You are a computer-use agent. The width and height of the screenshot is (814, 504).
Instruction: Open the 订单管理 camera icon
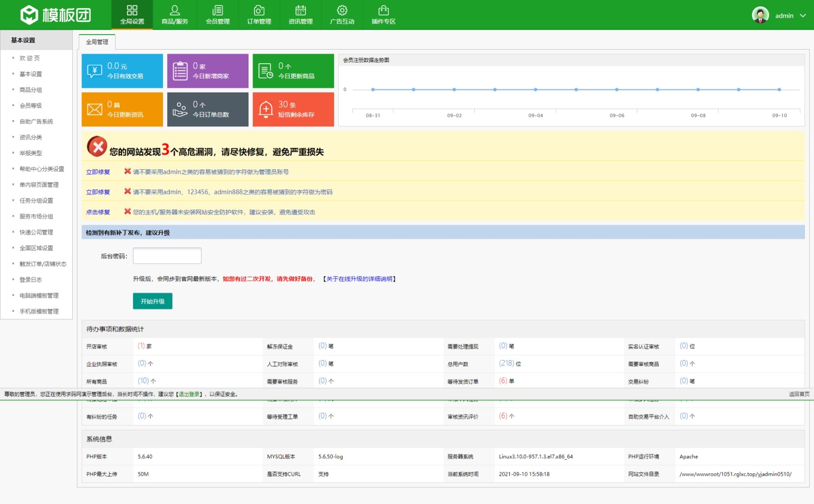pyautogui.click(x=259, y=10)
